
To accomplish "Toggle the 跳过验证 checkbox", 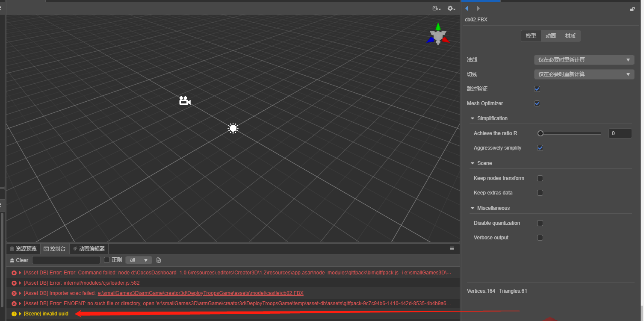I will tap(538, 89).
